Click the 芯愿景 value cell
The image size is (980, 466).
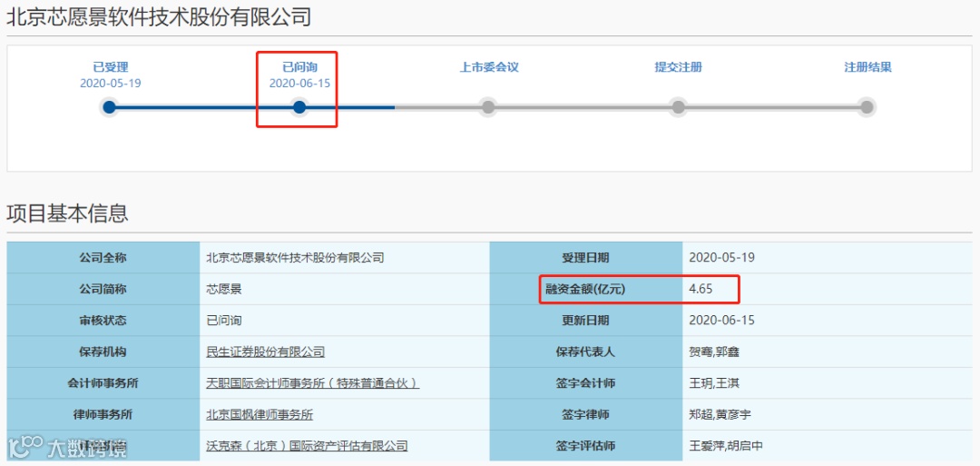pyautogui.click(x=345, y=289)
